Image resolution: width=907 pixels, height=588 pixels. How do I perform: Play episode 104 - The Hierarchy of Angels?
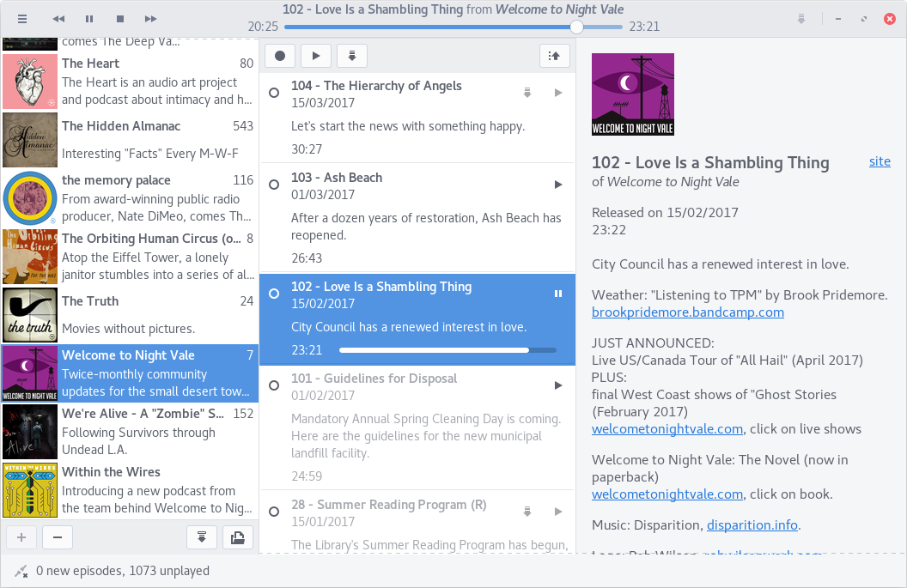[x=558, y=93]
